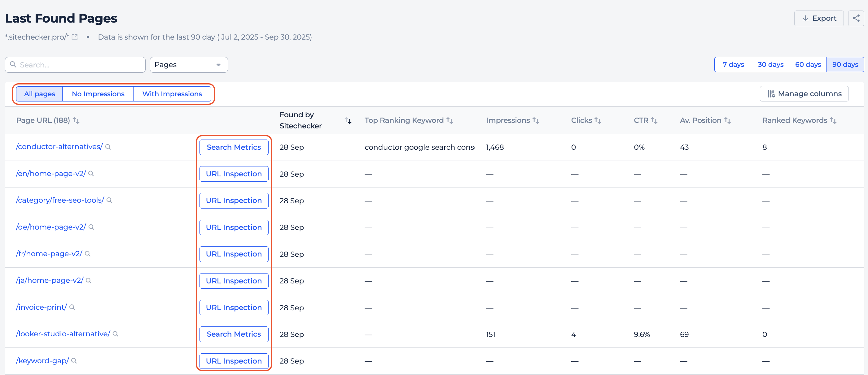868x375 pixels.
Task: Switch to No Impressions tab
Action: pyautogui.click(x=98, y=94)
